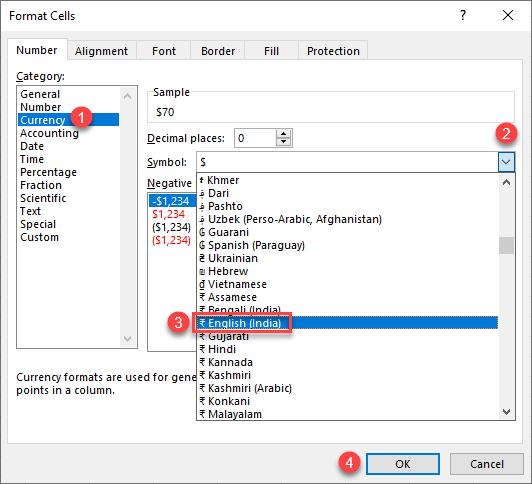532x484 pixels.
Task: Choose Konkani rupee symbol
Action: pos(348,401)
